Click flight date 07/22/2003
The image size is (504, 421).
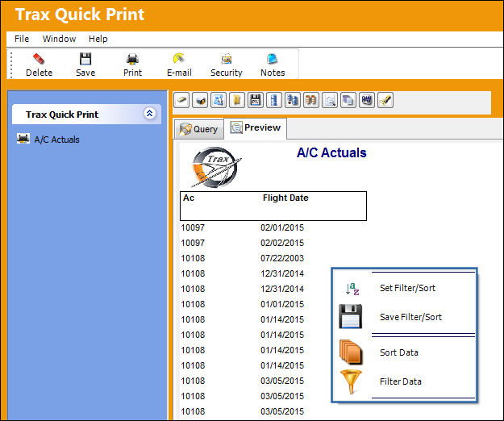tap(282, 258)
